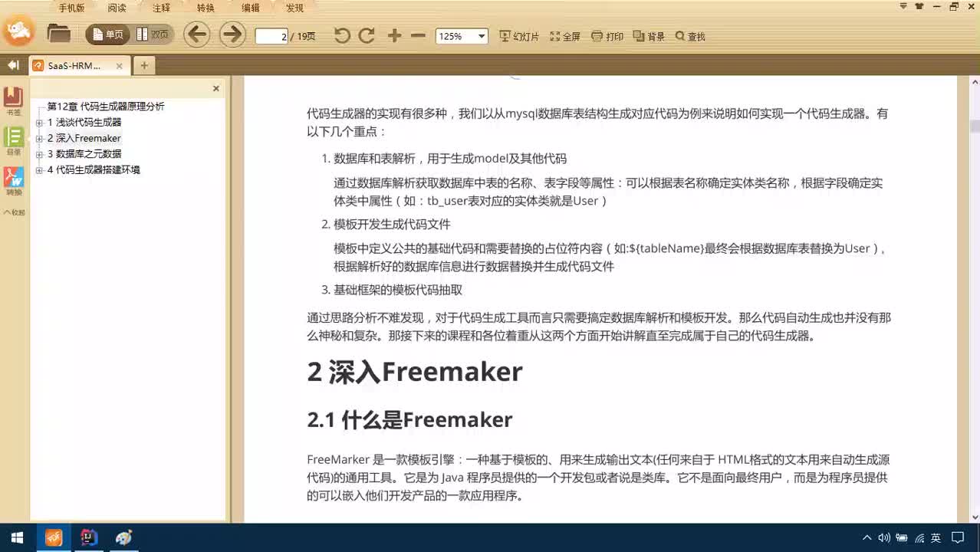
Task: Open the 手机版 menu tab
Action: (72, 8)
